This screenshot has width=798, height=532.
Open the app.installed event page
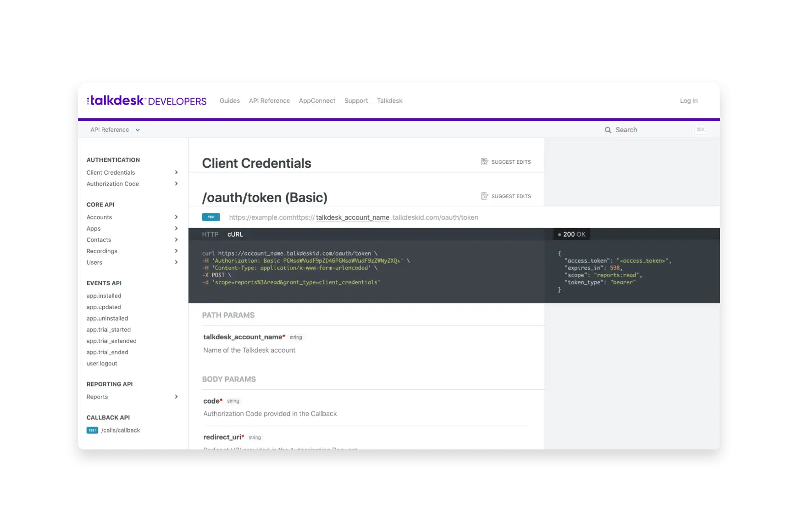point(104,296)
